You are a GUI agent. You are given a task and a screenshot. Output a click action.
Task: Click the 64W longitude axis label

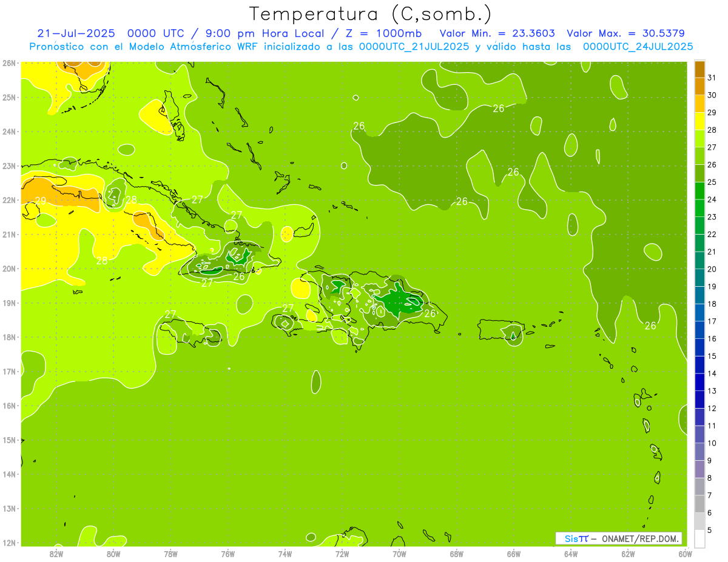point(571,554)
